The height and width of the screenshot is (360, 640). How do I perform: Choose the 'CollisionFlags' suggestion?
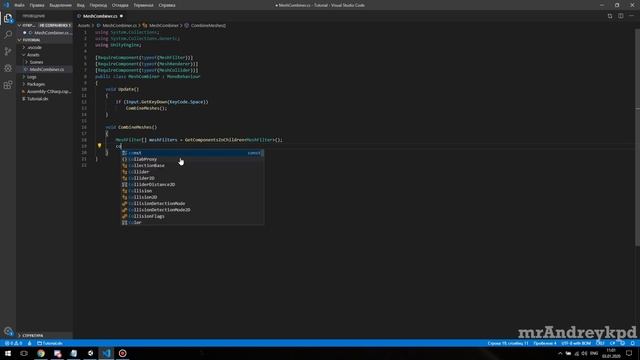(192, 216)
